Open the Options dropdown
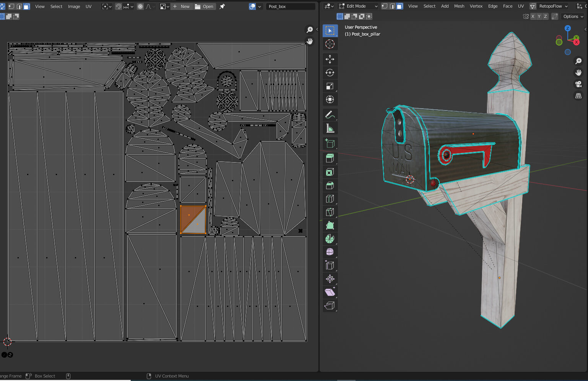 pos(573,16)
